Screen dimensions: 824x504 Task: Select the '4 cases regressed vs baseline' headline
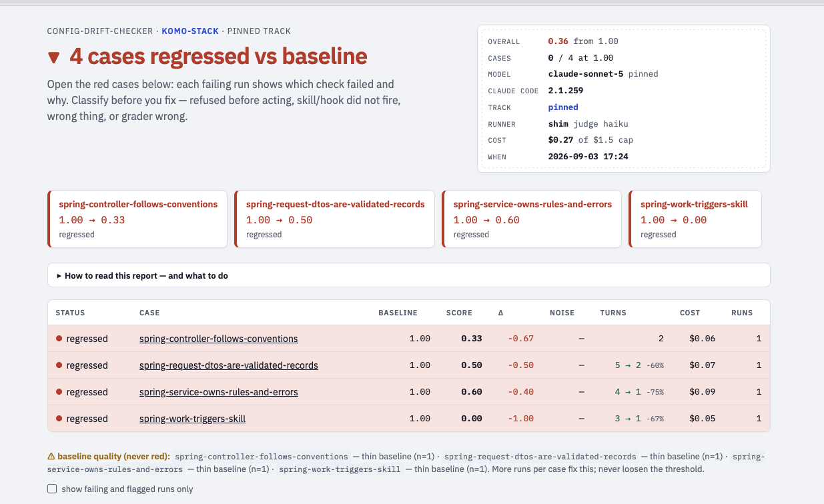tap(218, 57)
